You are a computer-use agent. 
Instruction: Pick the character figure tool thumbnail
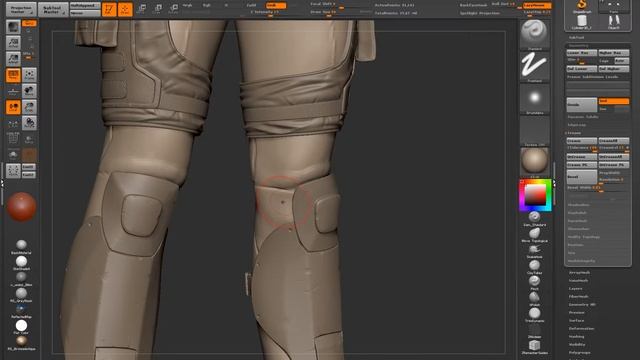[613, 21]
